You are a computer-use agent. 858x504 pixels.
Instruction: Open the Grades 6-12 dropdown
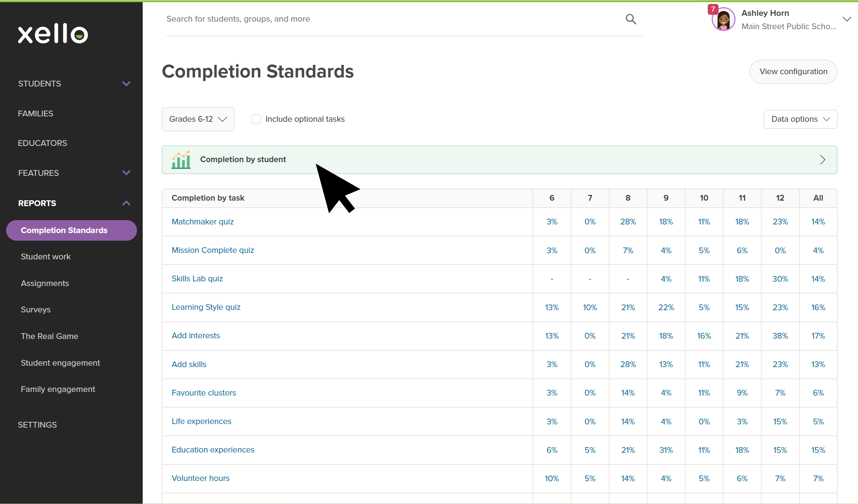[198, 119]
